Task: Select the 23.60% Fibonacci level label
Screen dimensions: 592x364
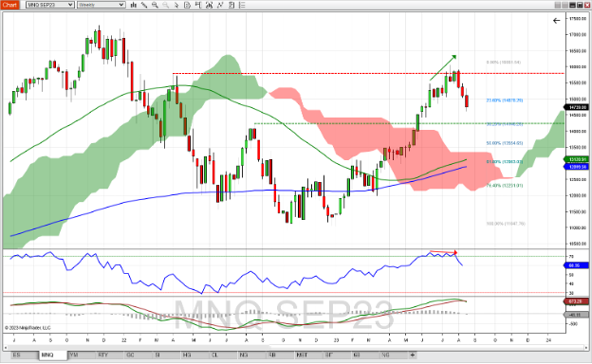Action: click(505, 100)
